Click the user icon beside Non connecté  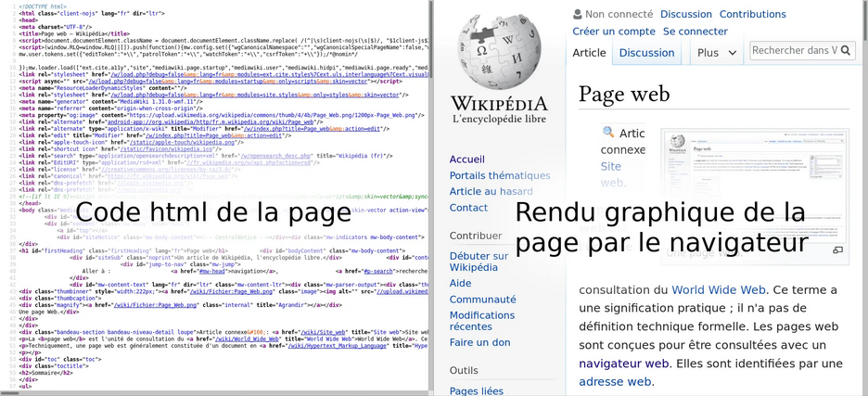click(578, 15)
